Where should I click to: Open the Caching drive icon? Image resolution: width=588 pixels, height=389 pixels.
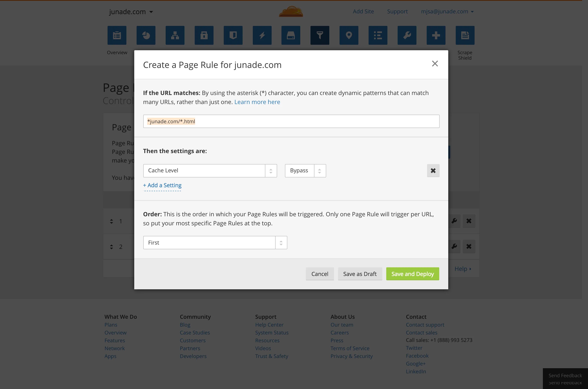291,36
